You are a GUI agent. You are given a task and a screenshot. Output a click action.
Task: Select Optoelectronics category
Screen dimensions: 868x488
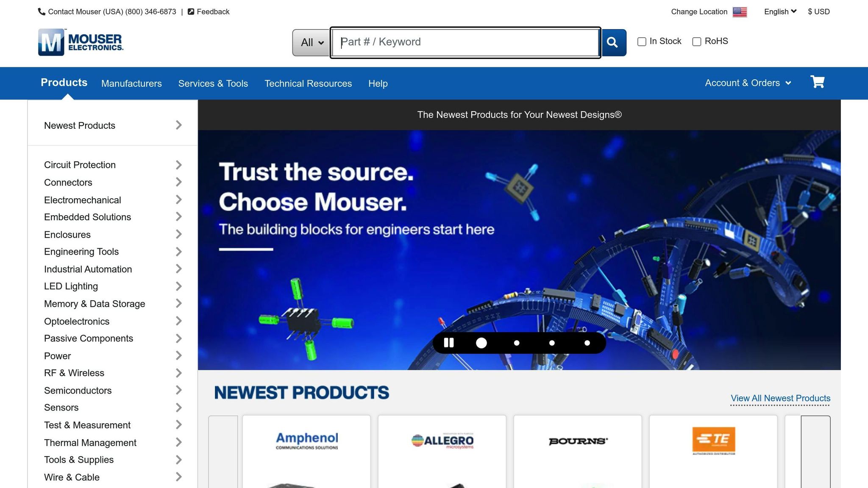[x=77, y=321]
